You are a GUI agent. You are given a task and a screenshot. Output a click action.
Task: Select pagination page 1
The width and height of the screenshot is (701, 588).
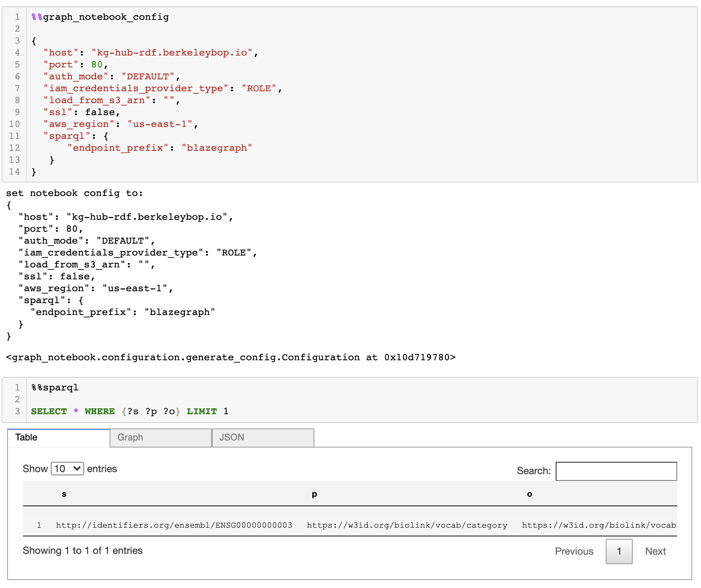(619, 551)
